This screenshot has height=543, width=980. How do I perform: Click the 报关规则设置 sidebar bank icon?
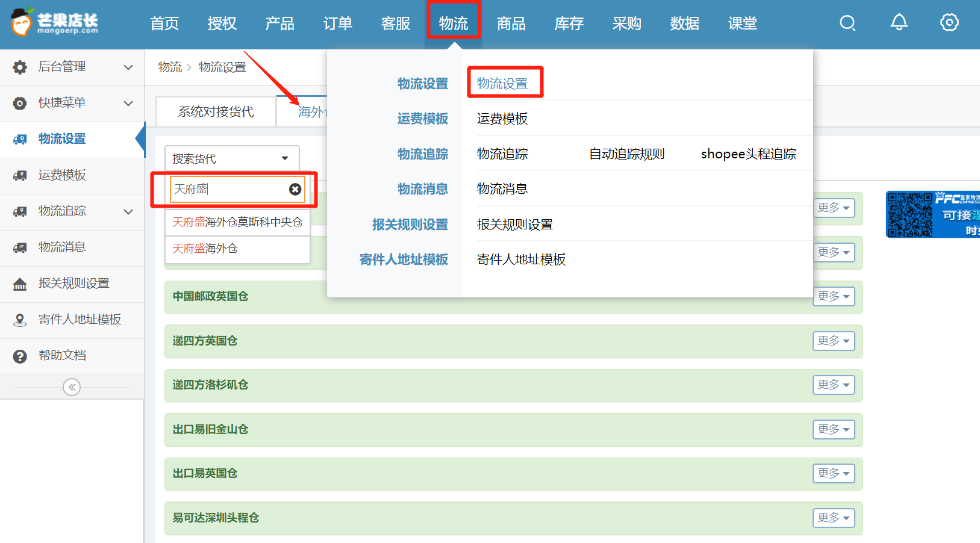point(20,284)
